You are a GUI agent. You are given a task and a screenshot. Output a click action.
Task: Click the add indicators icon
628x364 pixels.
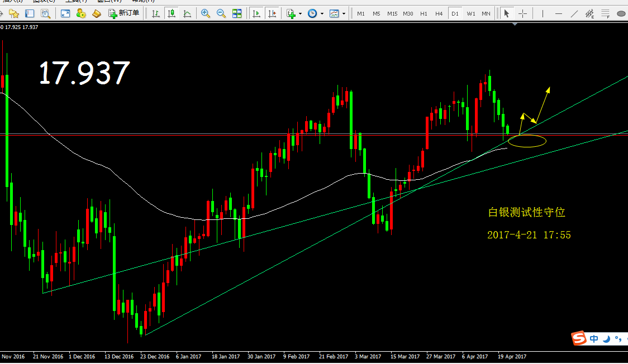[291, 13]
